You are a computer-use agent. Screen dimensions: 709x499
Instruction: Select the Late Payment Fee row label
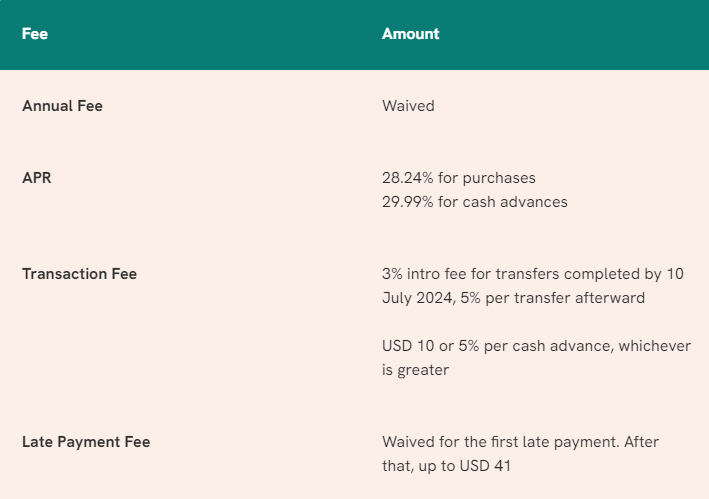tap(86, 442)
